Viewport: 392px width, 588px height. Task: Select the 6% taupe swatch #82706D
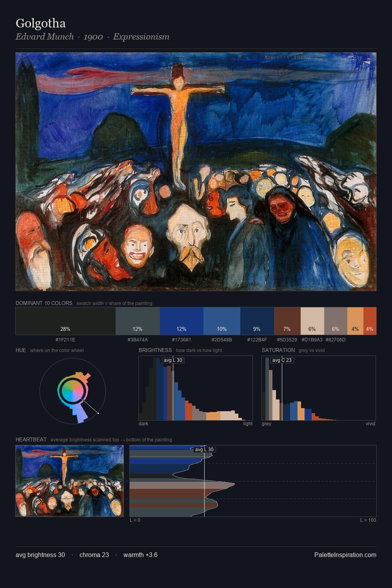(x=336, y=321)
